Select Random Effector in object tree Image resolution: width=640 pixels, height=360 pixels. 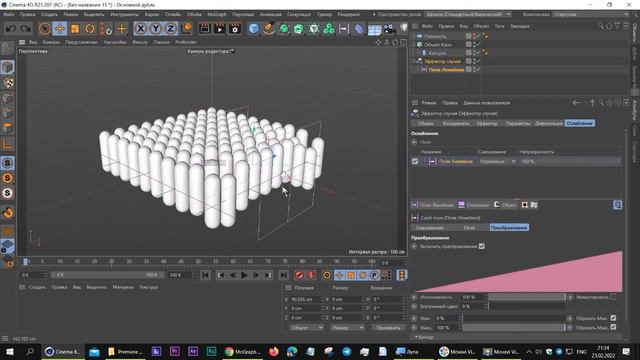coord(442,61)
